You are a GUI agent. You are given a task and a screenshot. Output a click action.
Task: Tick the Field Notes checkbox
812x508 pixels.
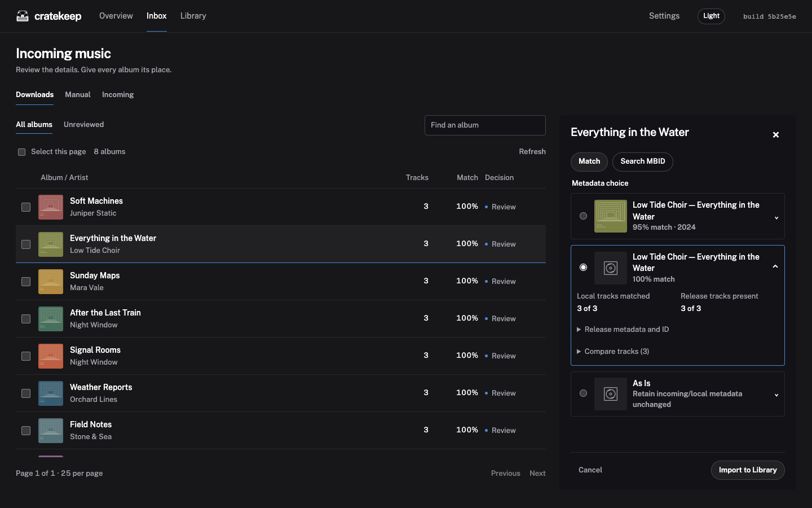(26, 431)
